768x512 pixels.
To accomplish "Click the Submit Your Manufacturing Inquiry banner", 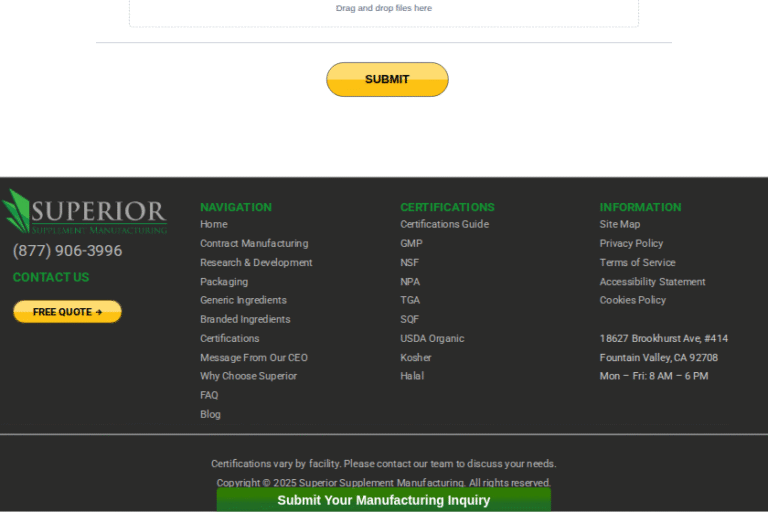I will coord(383,500).
